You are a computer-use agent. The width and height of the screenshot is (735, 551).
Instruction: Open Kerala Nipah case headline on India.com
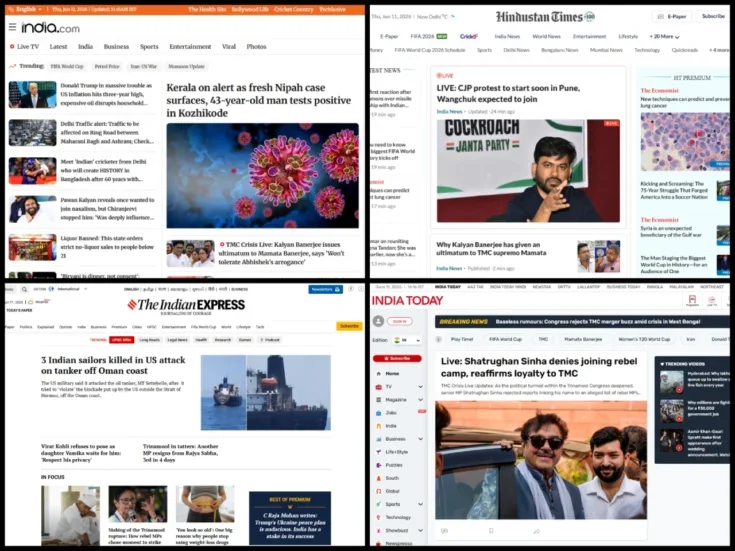(259, 100)
